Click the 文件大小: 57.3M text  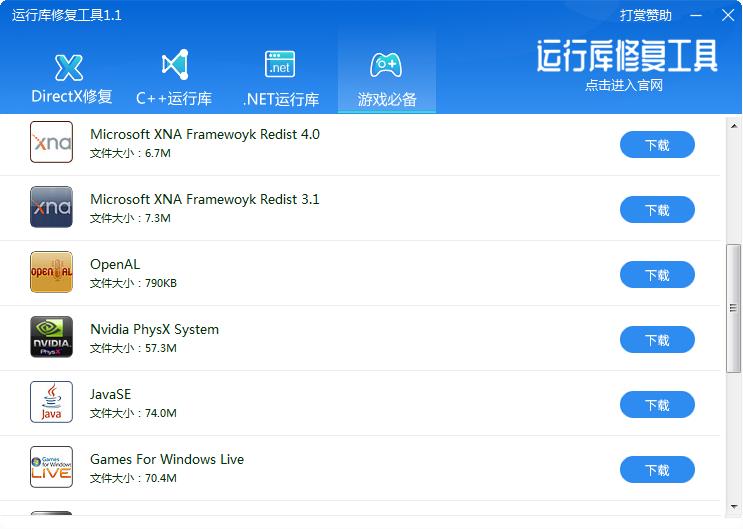click(x=133, y=348)
